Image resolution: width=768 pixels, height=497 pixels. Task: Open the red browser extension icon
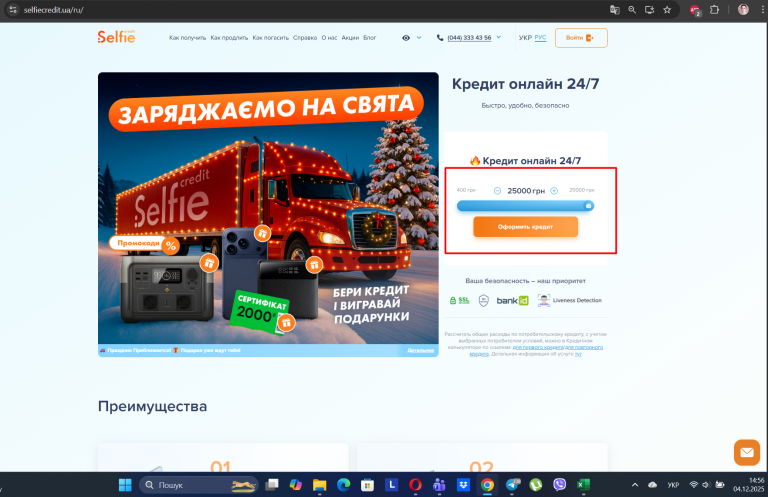(695, 10)
